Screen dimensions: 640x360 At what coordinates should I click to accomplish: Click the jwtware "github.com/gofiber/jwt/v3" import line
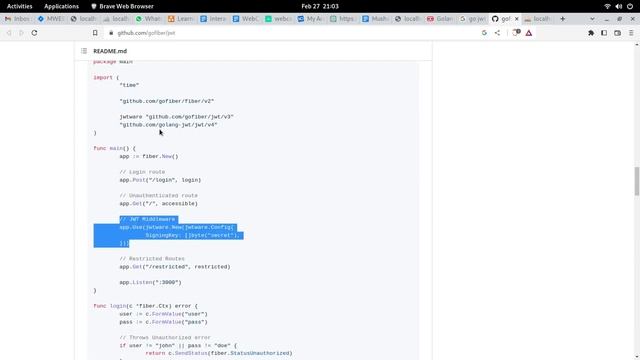tap(176, 117)
